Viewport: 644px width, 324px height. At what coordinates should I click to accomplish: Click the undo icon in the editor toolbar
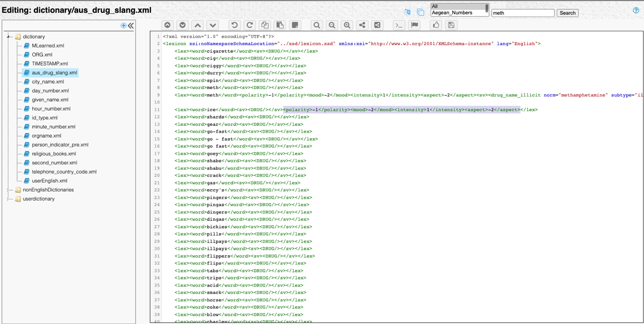234,25
